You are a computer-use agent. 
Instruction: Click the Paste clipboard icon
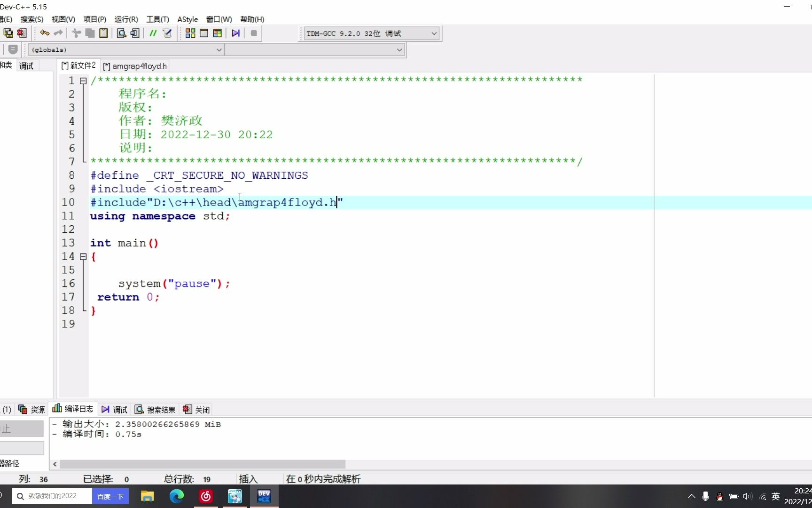(103, 33)
